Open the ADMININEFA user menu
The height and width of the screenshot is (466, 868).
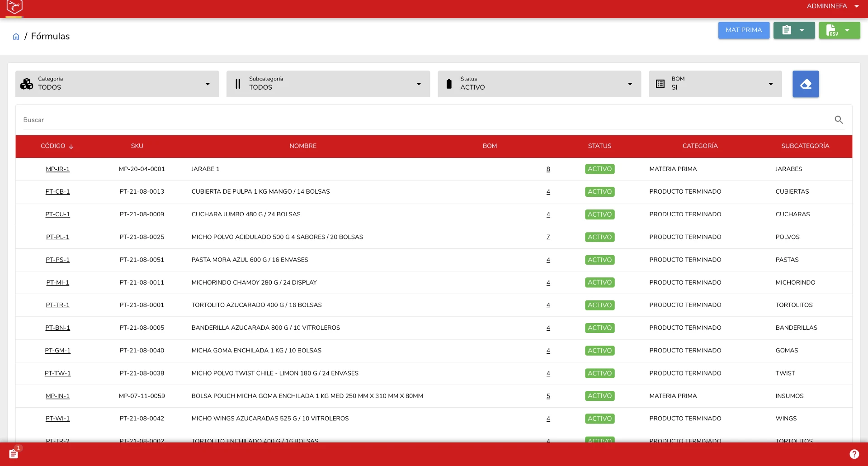[x=833, y=6]
